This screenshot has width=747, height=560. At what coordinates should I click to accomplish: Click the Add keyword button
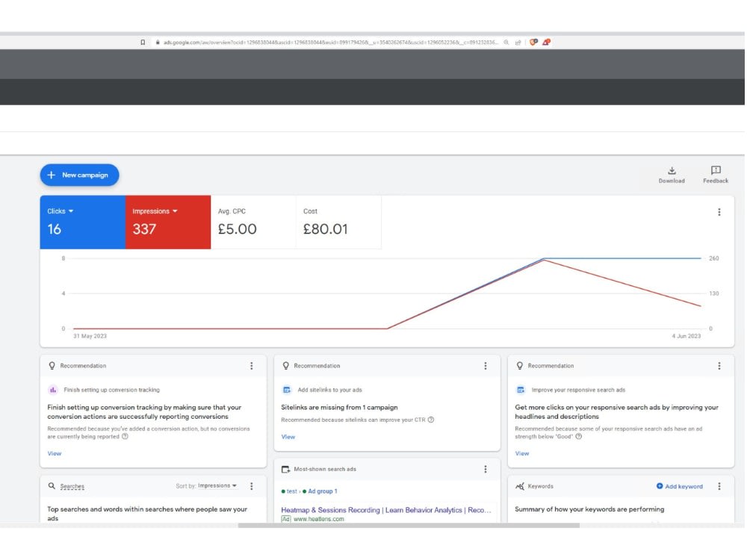click(679, 486)
